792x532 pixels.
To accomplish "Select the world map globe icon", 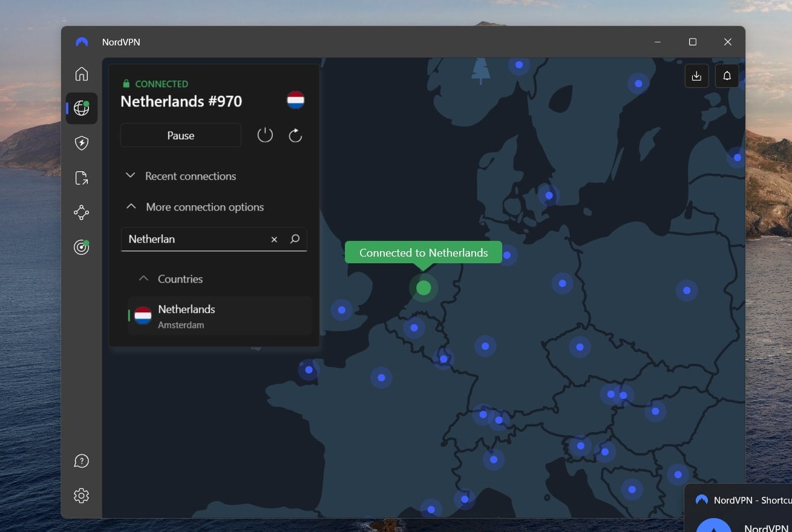I will pyautogui.click(x=81, y=108).
